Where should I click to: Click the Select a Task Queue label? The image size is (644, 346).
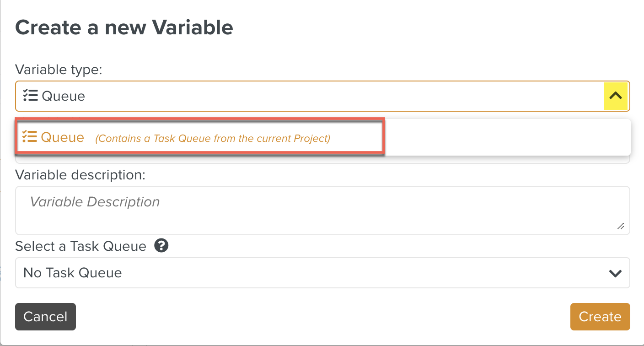[x=80, y=246]
